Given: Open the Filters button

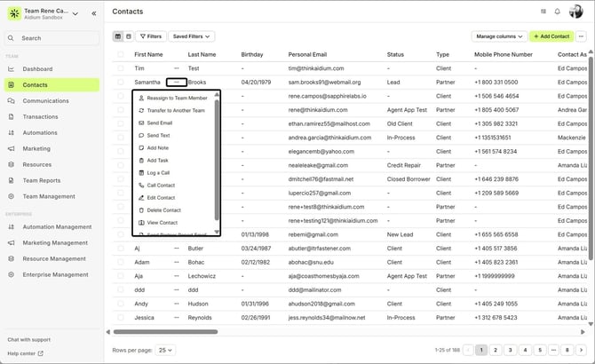Looking at the screenshot, I should (x=151, y=36).
